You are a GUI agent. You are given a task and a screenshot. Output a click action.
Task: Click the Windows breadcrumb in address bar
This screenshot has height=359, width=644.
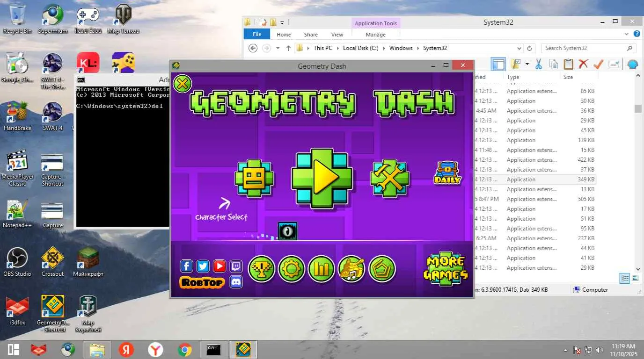tap(401, 48)
